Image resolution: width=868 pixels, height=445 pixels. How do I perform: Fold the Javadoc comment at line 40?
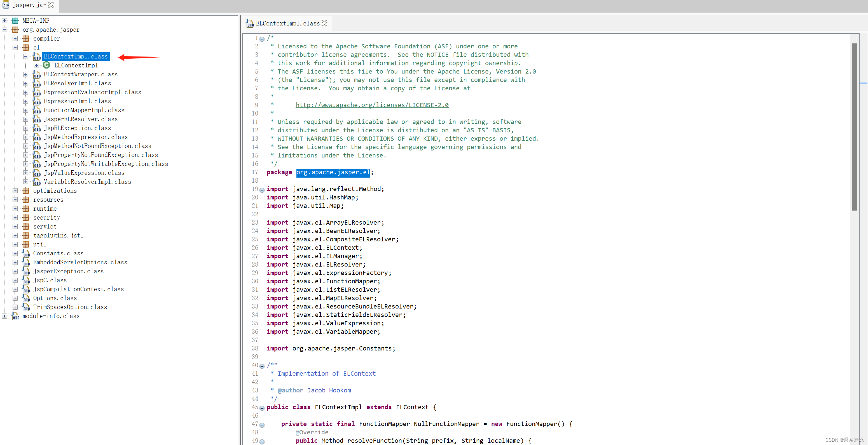tap(262, 366)
